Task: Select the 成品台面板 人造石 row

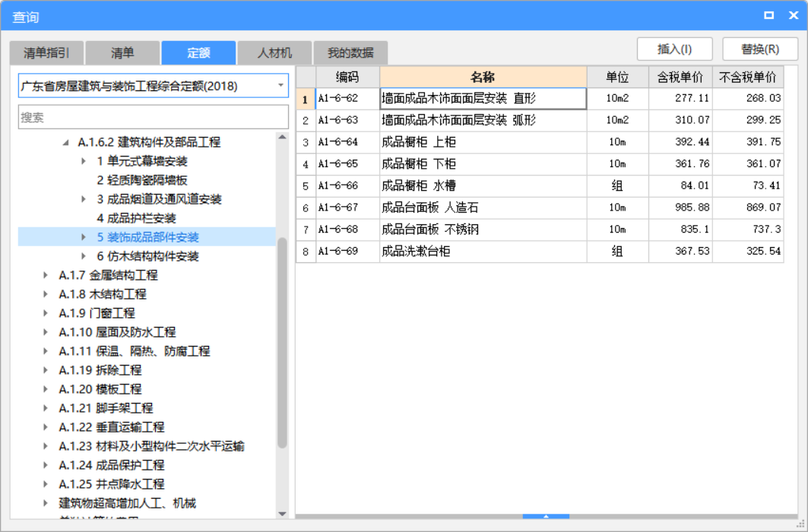Action: click(x=540, y=207)
